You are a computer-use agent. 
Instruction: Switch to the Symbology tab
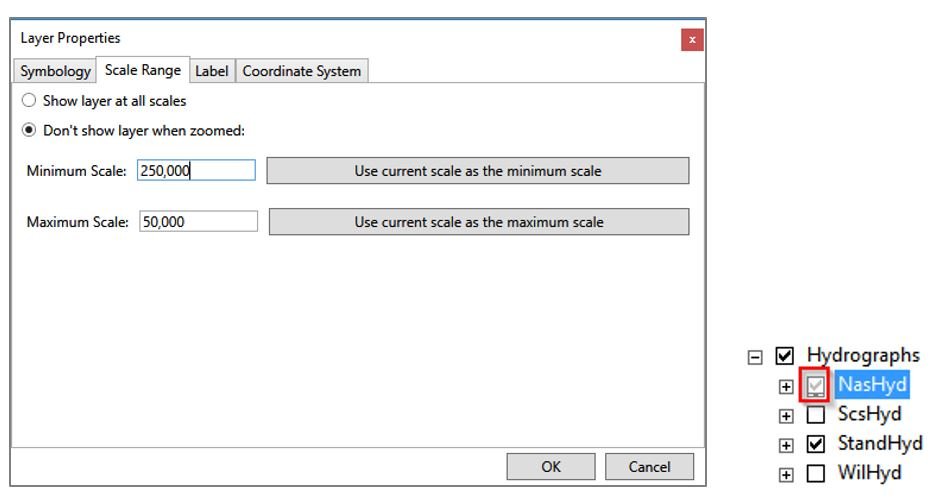[55, 71]
